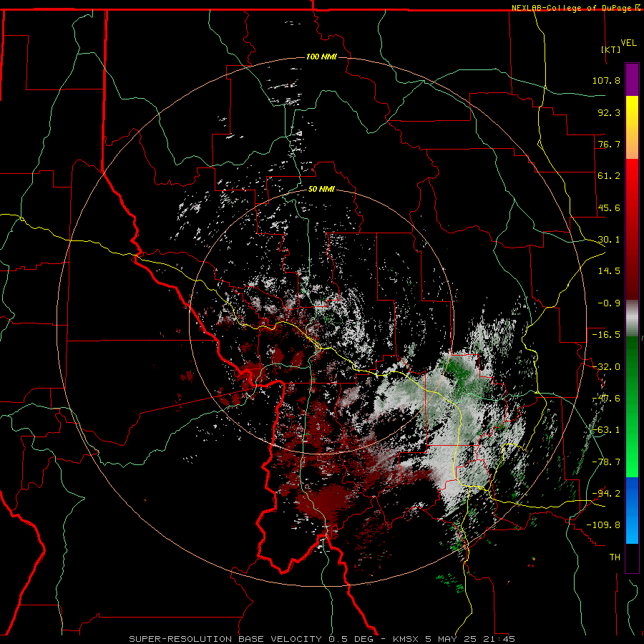Image resolution: width=644 pixels, height=644 pixels.
Task: Click the 100 NMI range ring label
Action: point(321,57)
